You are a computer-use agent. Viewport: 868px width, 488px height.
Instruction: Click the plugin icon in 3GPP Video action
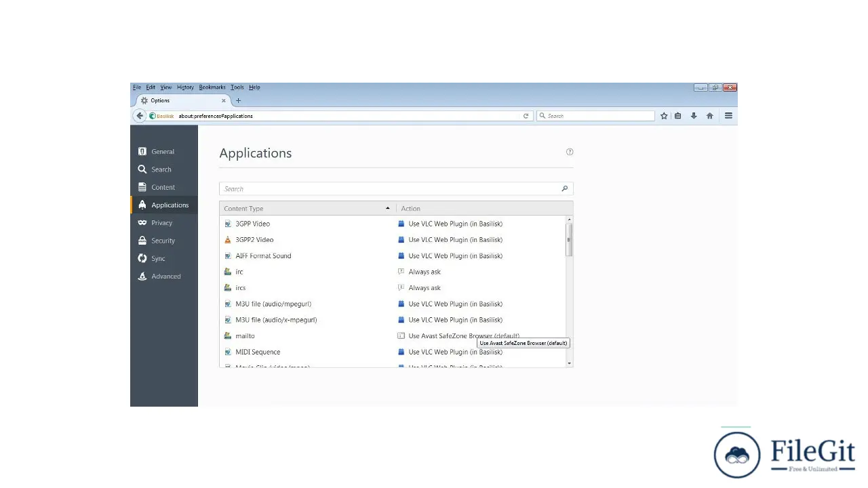click(x=401, y=224)
